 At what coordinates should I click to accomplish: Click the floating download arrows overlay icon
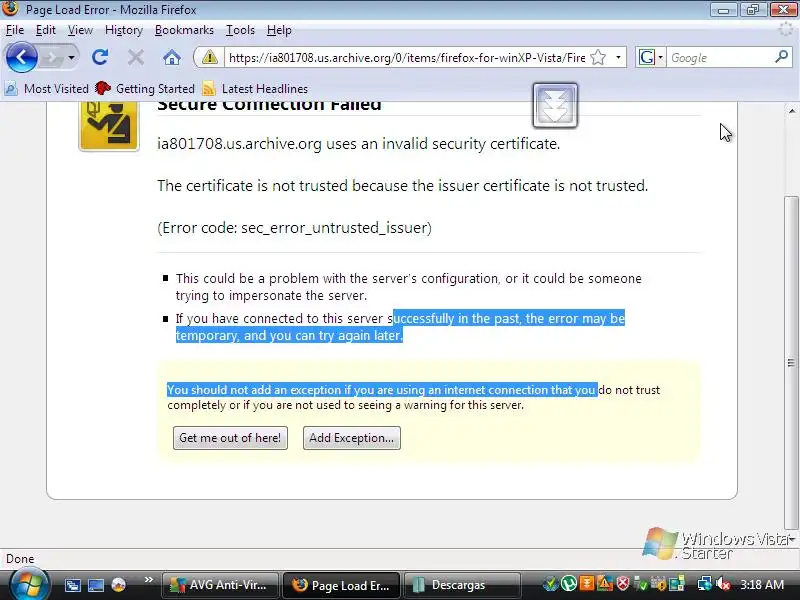click(x=555, y=105)
